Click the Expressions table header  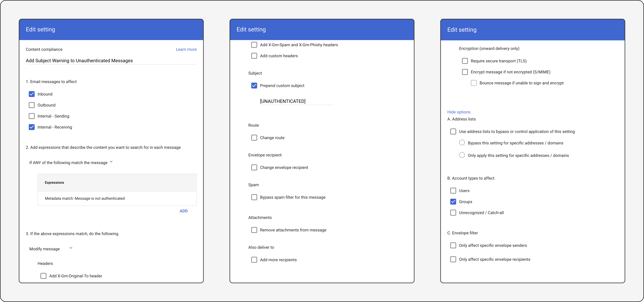pos(117,183)
